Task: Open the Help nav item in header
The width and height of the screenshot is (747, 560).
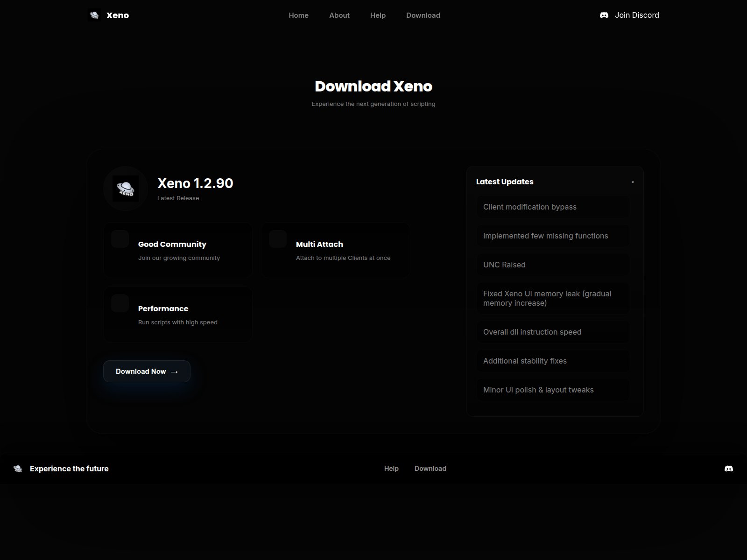Action: click(378, 15)
